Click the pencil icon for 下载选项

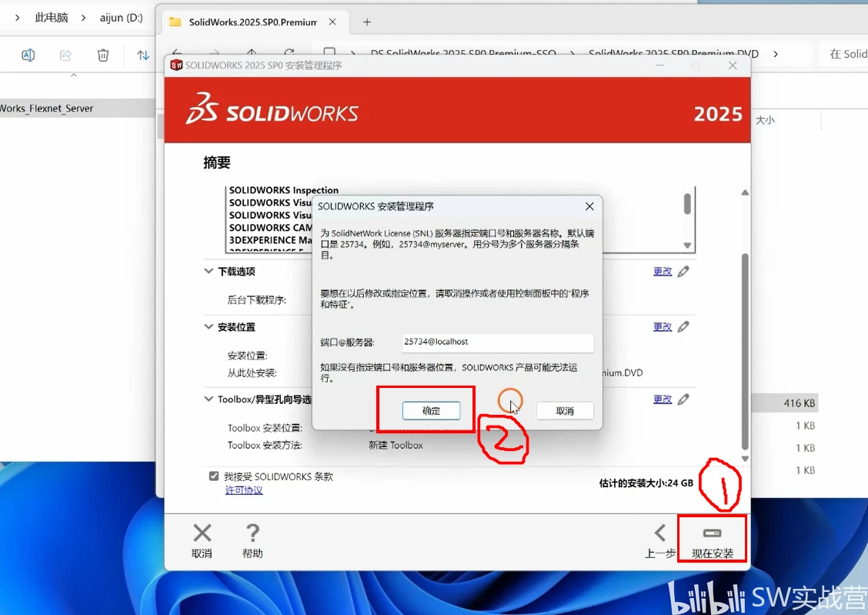click(x=683, y=271)
